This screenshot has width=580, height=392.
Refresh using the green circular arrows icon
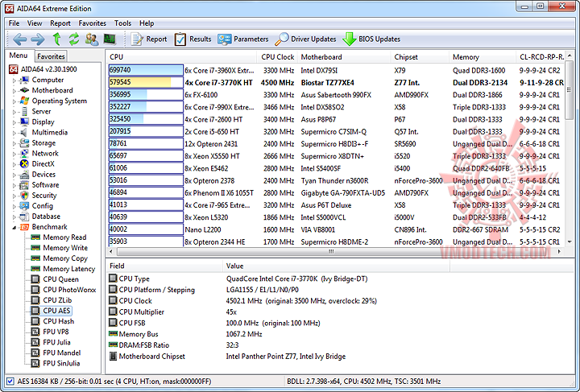[74, 39]
